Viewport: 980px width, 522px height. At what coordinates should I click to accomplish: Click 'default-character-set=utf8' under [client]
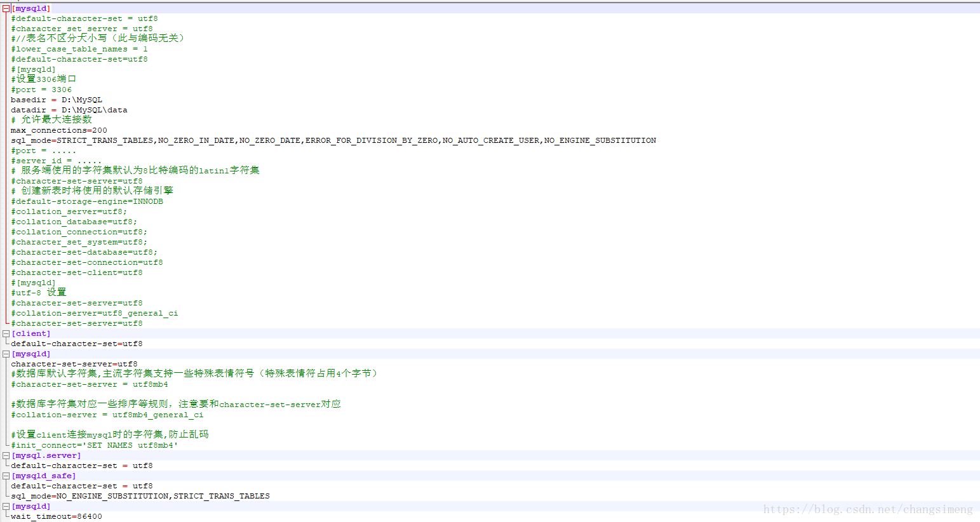[x=77, y=344]
